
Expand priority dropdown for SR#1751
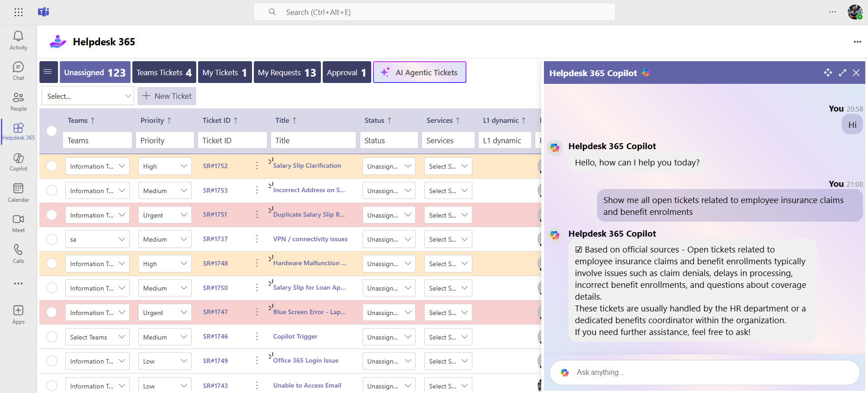(165, 215)
